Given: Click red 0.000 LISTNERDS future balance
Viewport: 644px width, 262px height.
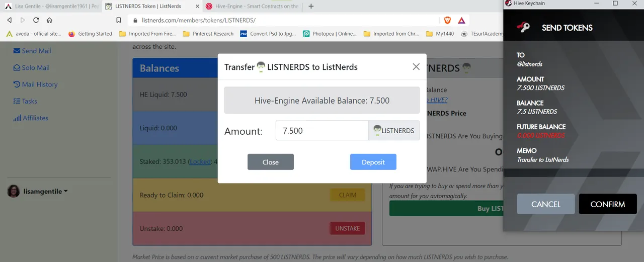Looking at the screenshot, I should click(541, 135).
